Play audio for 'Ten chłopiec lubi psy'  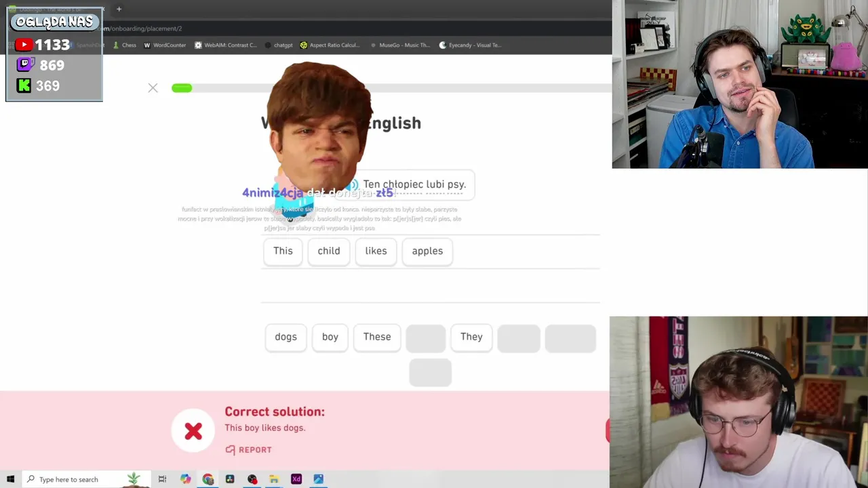point(353,184)
